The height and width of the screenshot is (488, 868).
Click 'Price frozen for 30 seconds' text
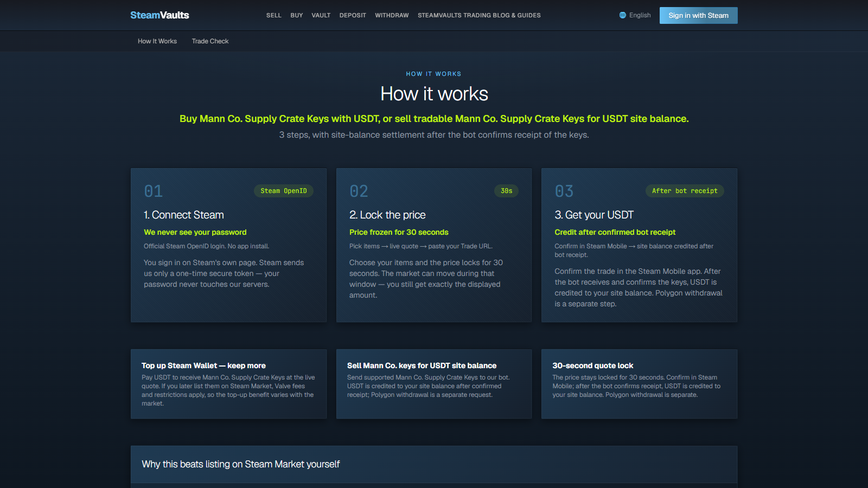[x=399, y=232]
